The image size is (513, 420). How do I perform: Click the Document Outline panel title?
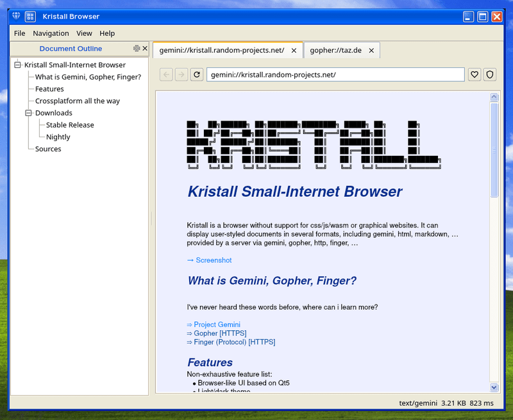pos(71,48)
